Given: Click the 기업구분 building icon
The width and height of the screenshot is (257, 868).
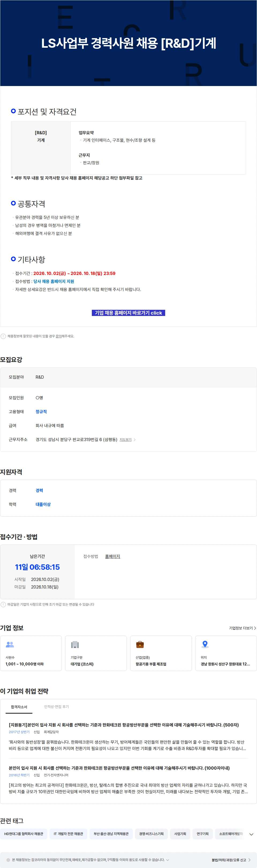Looking at the screenshot, I should click(75, 644).
